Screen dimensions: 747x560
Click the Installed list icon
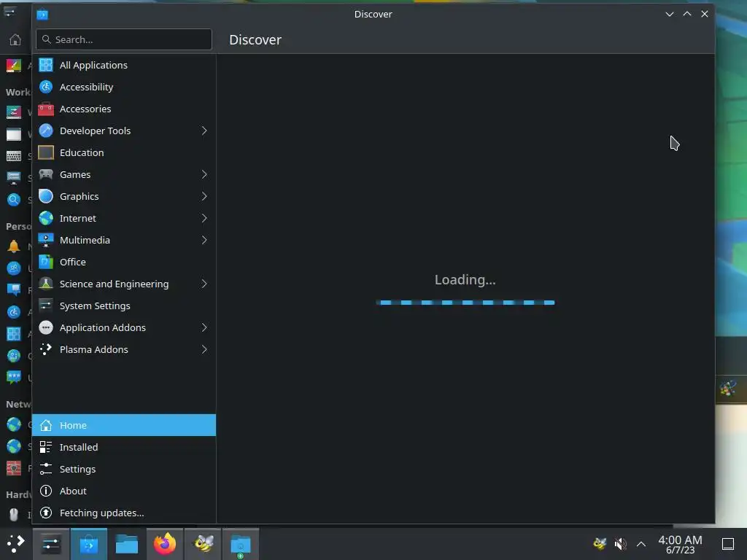click(46, 447)
